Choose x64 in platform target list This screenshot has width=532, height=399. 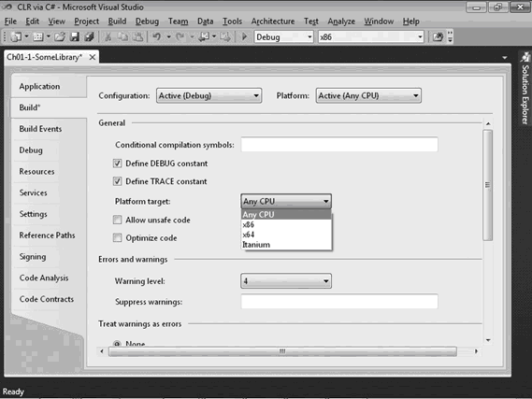(286, 235)
